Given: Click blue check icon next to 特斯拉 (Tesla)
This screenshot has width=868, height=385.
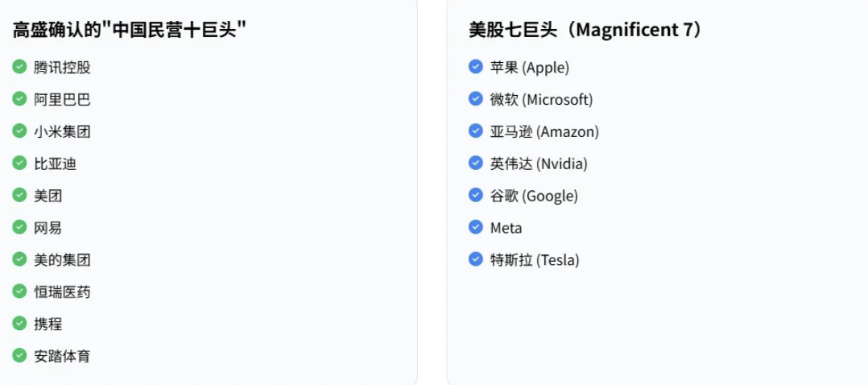Looking at the screenshot, I should coord(476,259).
